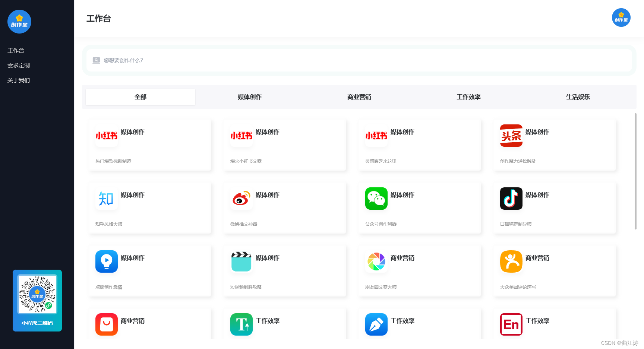Open the 点燃创作激情 description
Image resolution: width=644 pixels, height=349 pixels.
coord(109,287)
